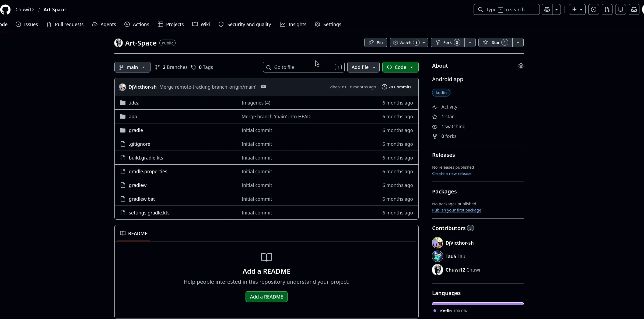This screenshot has width=644, height=319.
Task: Open the 1 watching link
Action: 449,126
